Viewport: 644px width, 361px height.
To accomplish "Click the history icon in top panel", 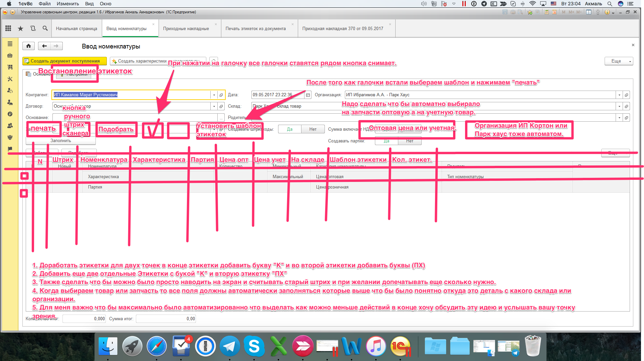I will (33, 28).
